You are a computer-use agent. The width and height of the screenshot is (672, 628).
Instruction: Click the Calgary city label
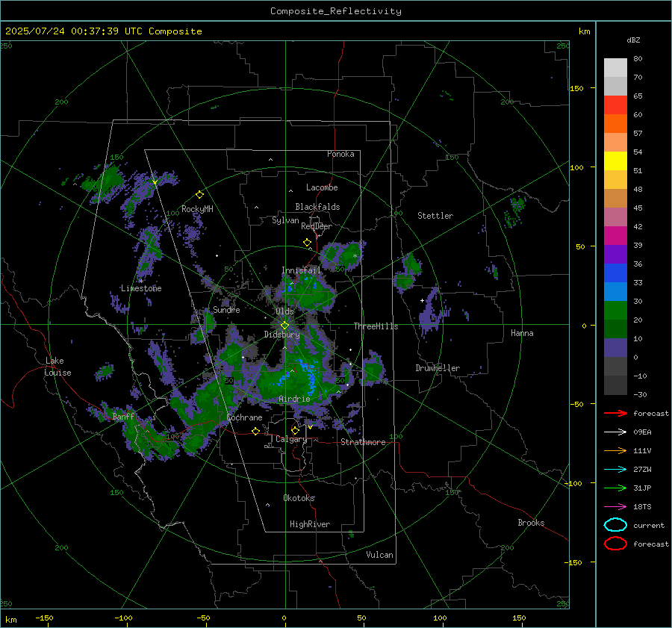click(x=291, y=439)
